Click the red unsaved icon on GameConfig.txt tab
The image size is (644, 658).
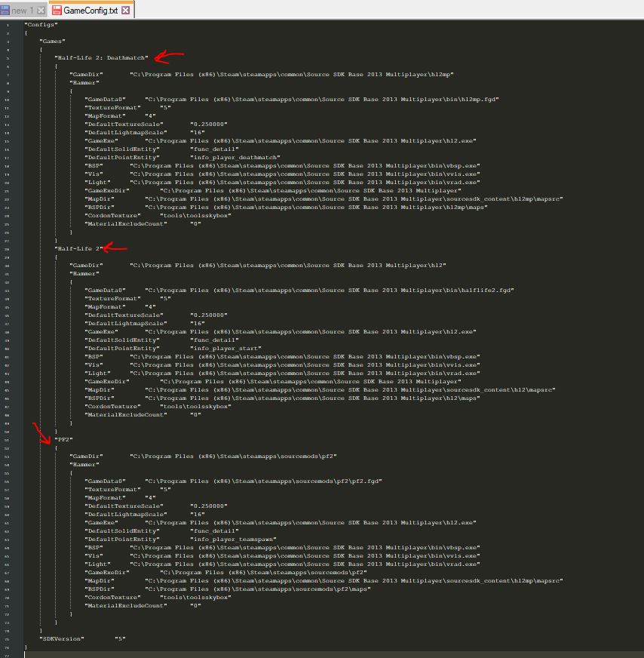pos(57,11)
